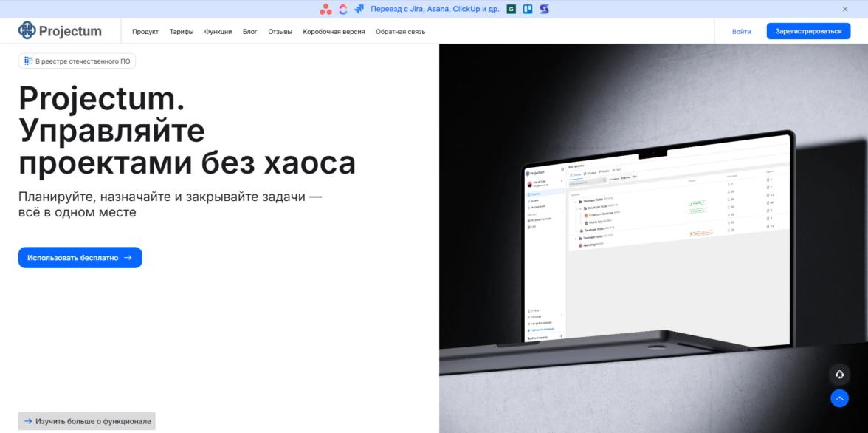Open the Блог page
The width and height of the screenshot is (868, 433).
click(250, 32)
